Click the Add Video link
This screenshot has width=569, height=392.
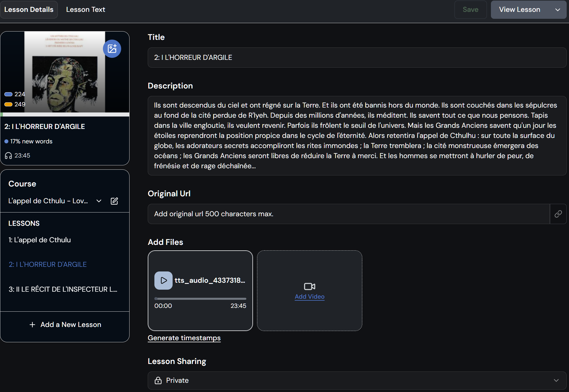pos(309,297)
